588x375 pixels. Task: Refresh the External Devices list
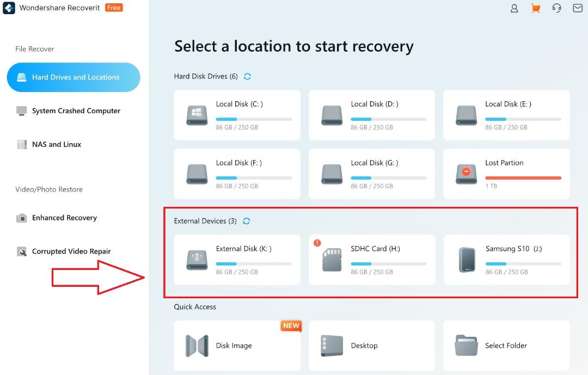[x=247, y=222]
